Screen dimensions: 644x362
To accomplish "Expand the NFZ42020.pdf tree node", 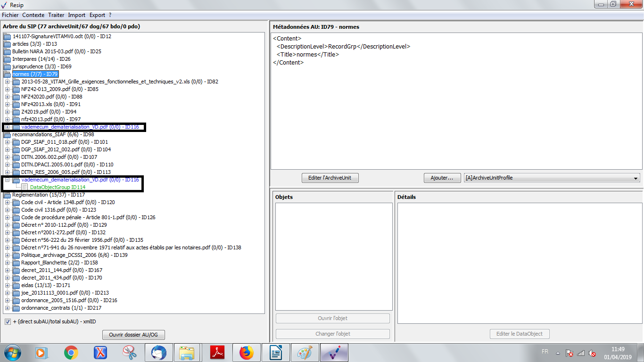I will [7, 97].
